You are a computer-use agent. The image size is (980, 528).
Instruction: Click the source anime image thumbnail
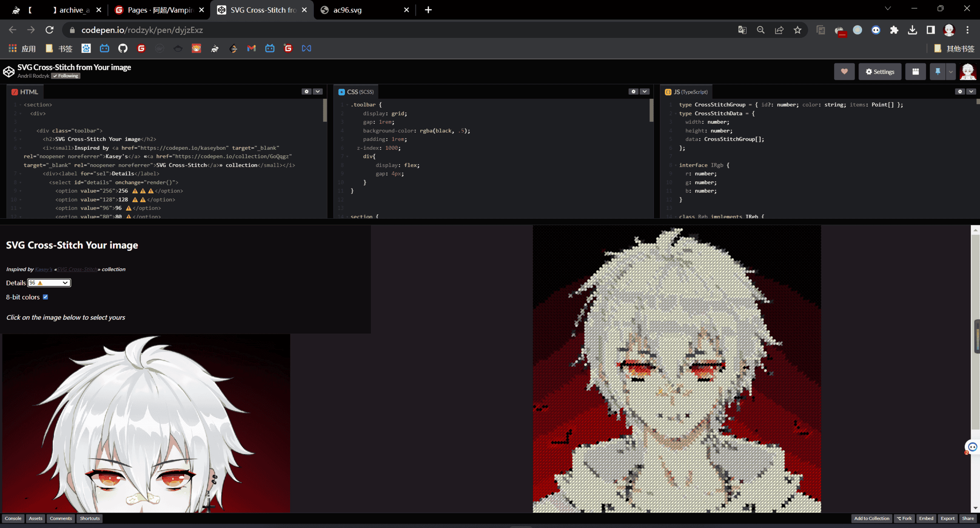[x=146, y=423]
